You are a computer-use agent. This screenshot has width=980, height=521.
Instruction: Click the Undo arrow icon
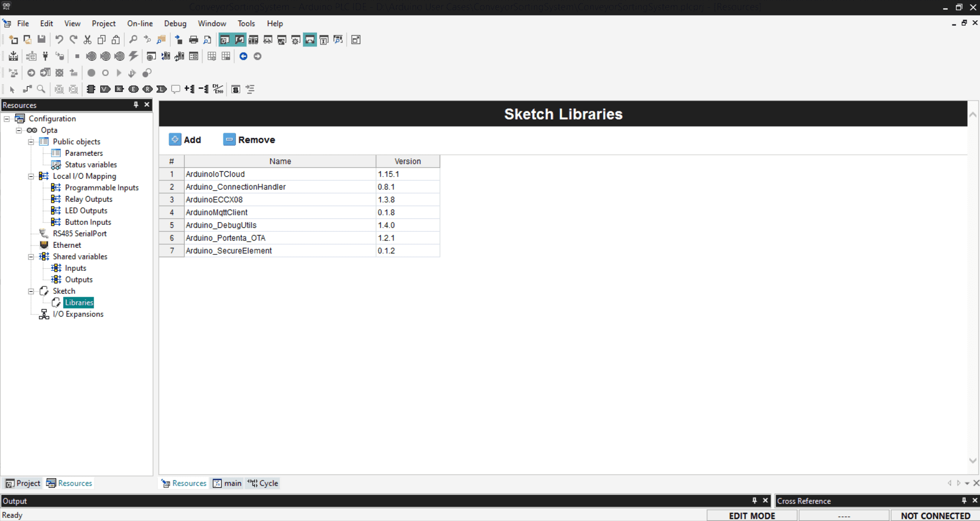pos(59,40)
